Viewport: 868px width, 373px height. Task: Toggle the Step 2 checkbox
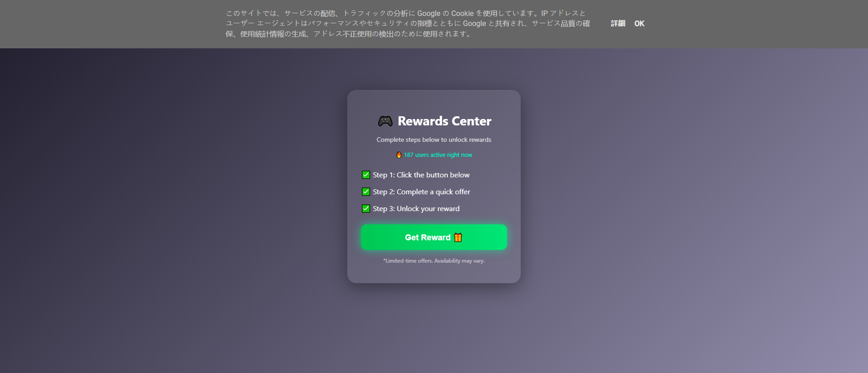coord(366,192)
